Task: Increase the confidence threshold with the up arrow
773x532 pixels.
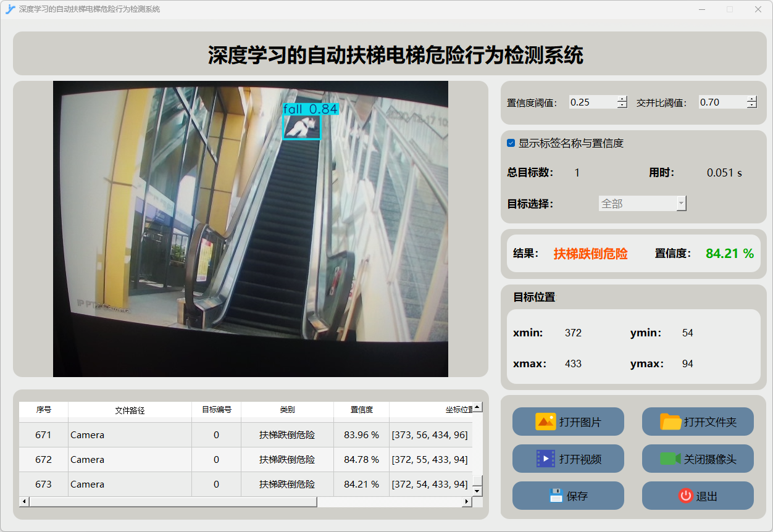Action: coord(622,99)
